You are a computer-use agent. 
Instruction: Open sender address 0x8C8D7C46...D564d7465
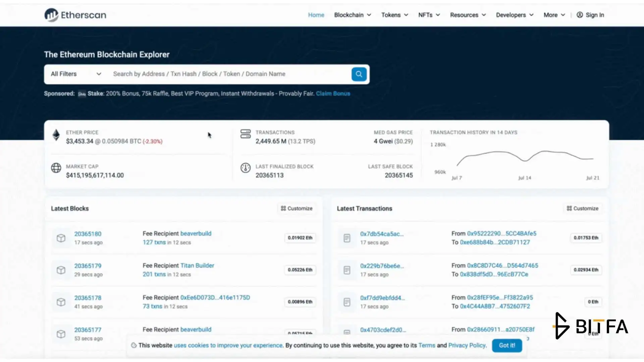point(502,265)
